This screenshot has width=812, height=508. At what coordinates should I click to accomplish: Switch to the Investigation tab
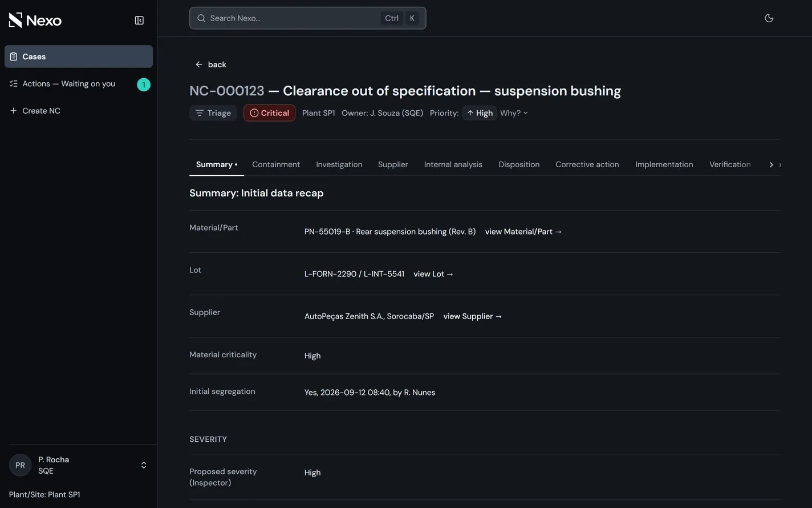339,164
